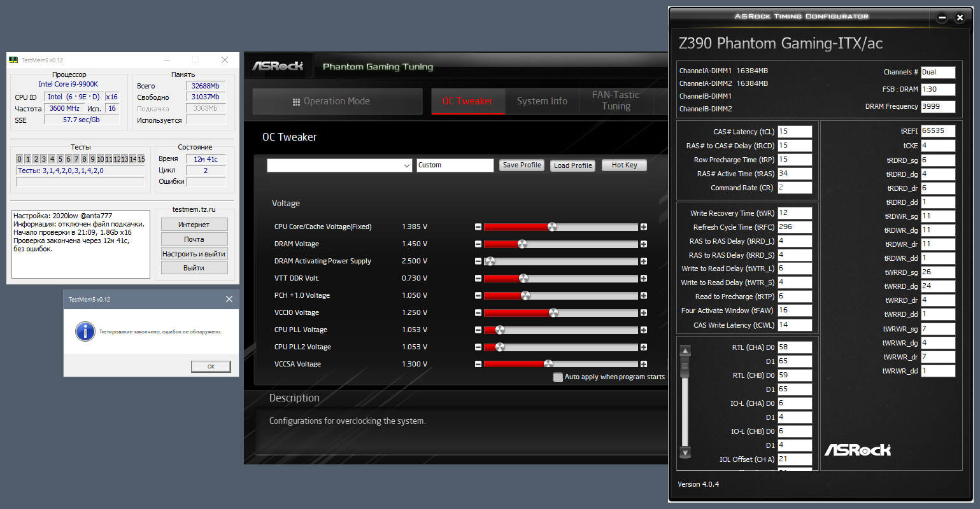This screenshot has height=509, width=980.
Task: Increase CPU PLL2 Voltage with plus button
Action: tap(644, 347)
